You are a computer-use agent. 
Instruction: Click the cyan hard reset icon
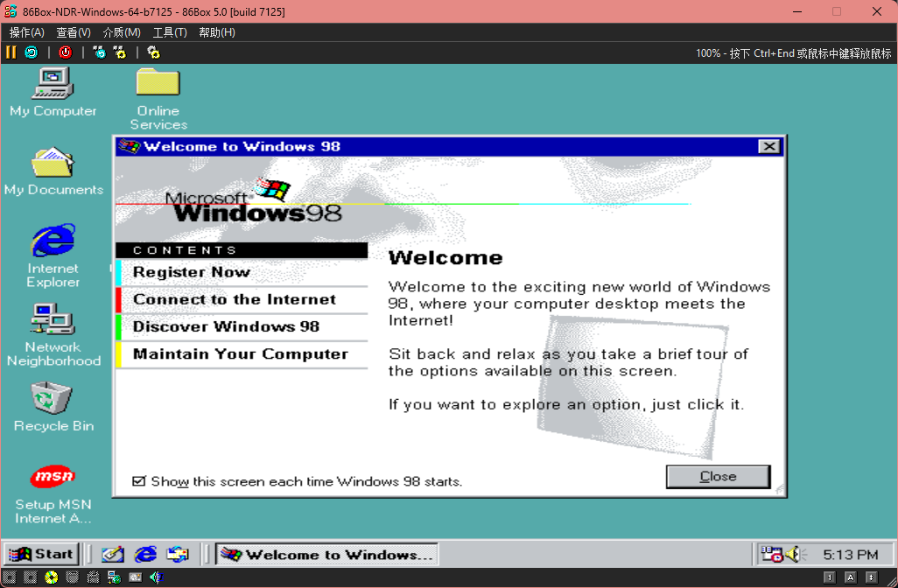click(32, 52)
